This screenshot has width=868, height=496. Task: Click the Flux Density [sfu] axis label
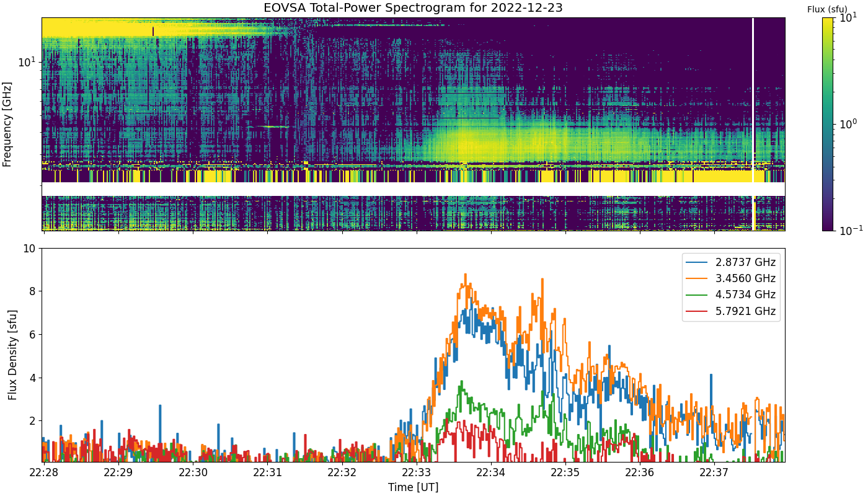coord(12,355)
